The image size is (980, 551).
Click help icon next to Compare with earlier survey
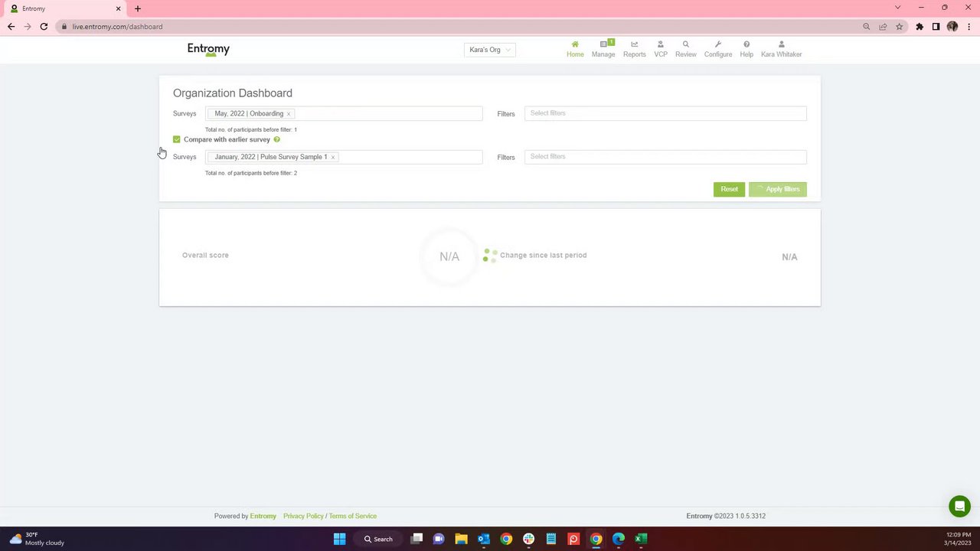pyautogui.click(x=277, y=139)
